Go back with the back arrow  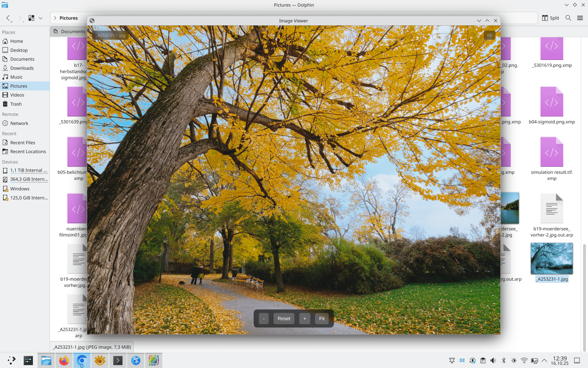8,18
